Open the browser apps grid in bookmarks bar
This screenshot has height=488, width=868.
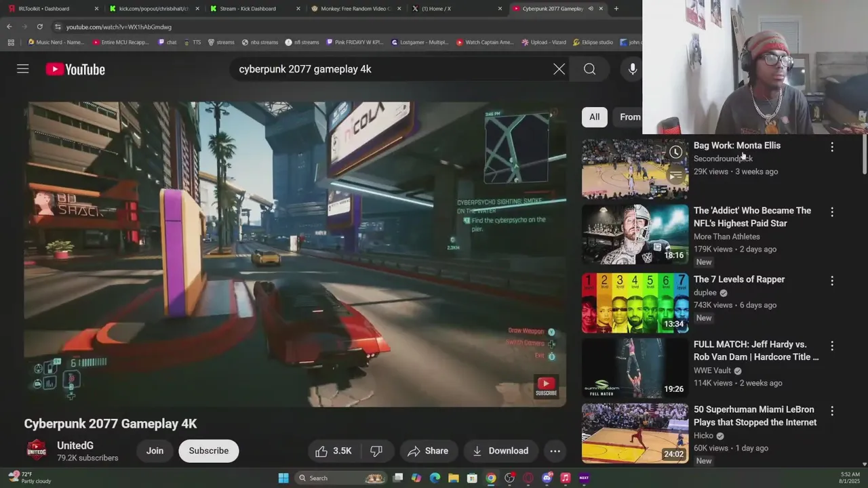click(x=10, y=42)
